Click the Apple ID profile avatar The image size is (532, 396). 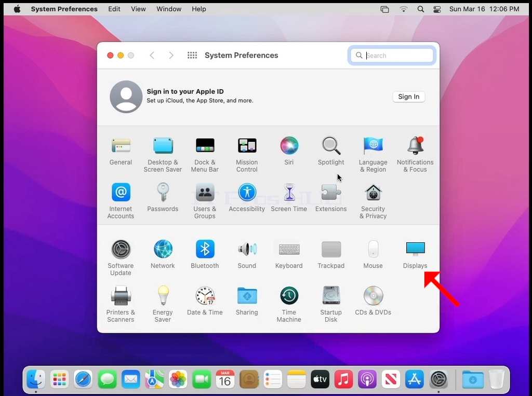pos(126,97)
